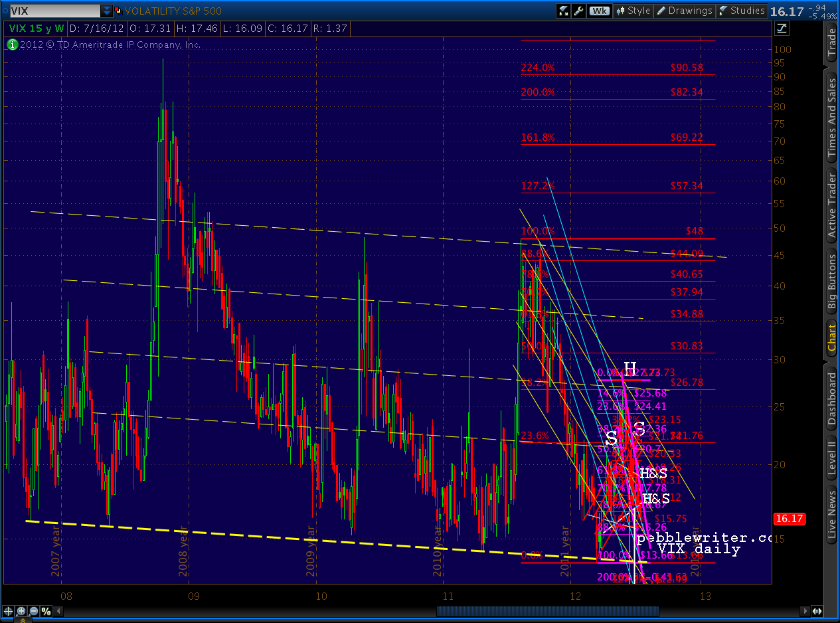Open the Drawings menu
The width and height of the screenshot is (840, 623).
point(684,11)
